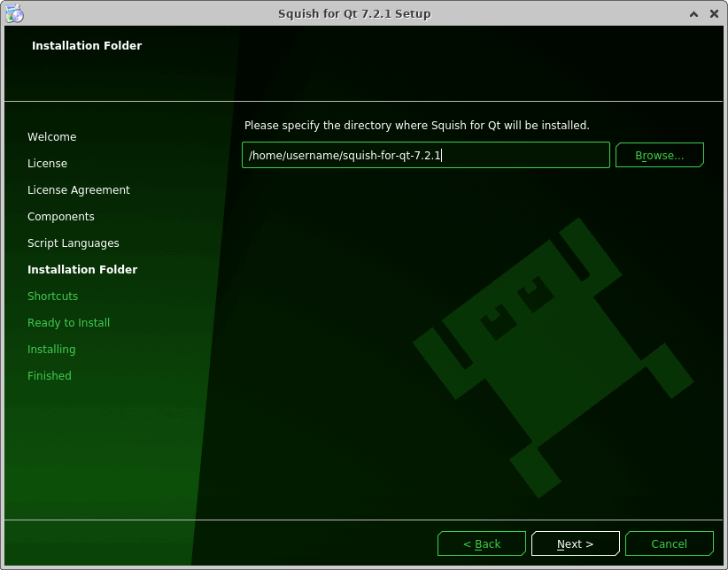
Task: Open the License Agreement step
Action: coord(78,190)
